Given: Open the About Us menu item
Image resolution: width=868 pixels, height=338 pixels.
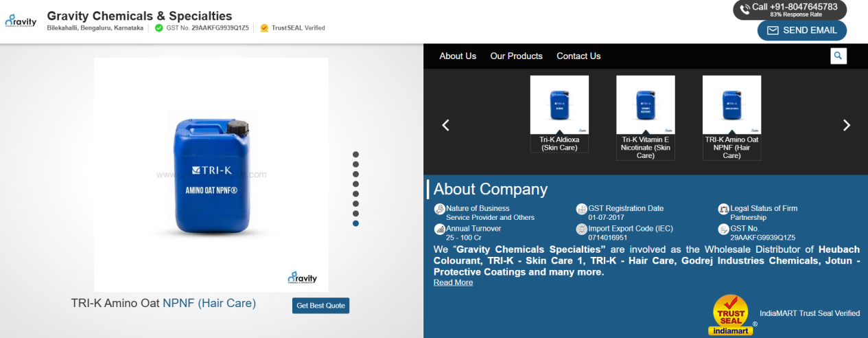Looking at the screenshot, I should click(458, 56).
